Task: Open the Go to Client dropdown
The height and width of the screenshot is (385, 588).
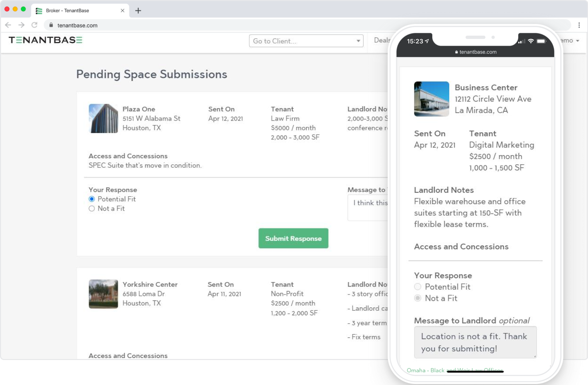Action: pyautogui.click(x=306, y=41)
